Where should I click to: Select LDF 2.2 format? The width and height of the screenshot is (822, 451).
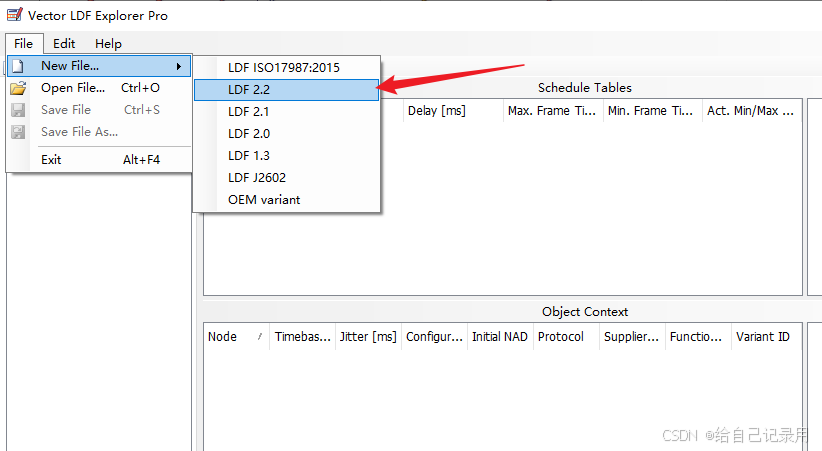tap(286, 90)
